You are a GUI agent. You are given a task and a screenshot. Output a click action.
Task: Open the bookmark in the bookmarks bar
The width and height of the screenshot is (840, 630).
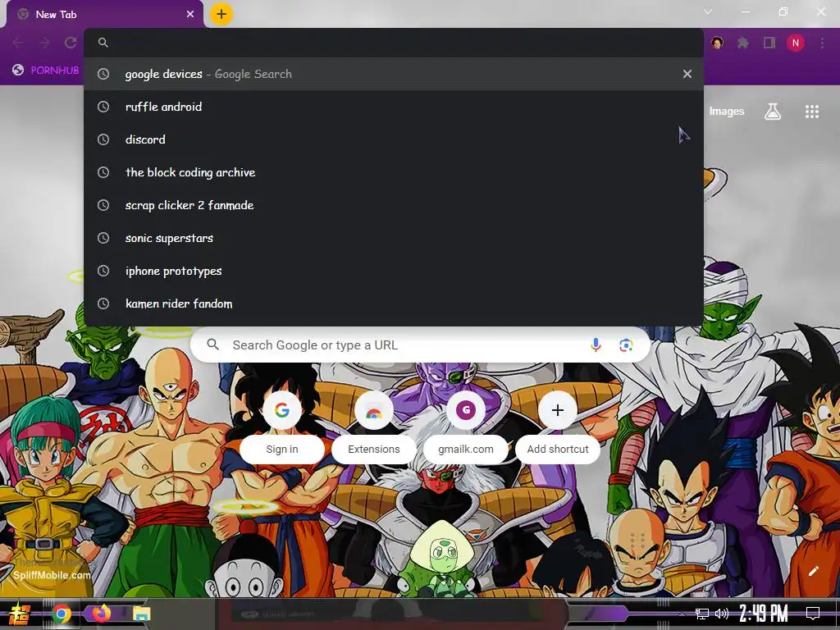[x=46, y=70]
